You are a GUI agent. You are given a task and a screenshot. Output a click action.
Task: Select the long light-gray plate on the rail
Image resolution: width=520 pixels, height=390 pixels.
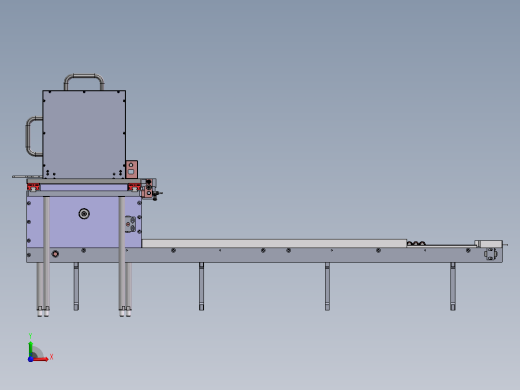(274, 243)
